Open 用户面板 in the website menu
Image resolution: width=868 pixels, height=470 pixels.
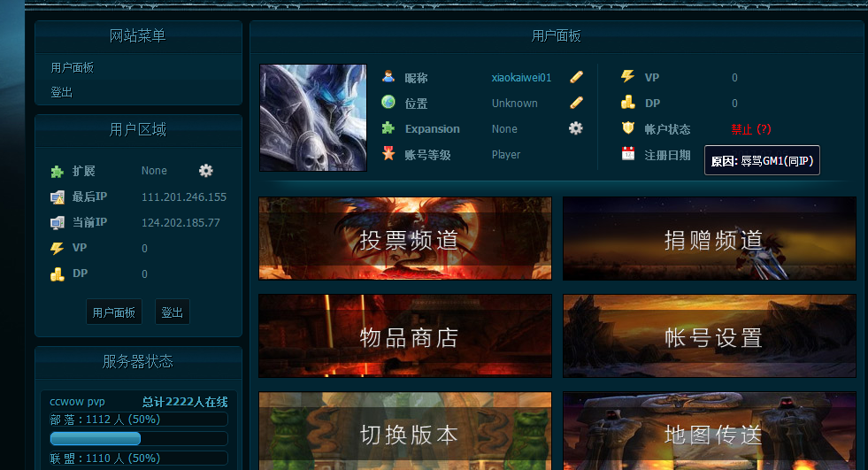73,68
